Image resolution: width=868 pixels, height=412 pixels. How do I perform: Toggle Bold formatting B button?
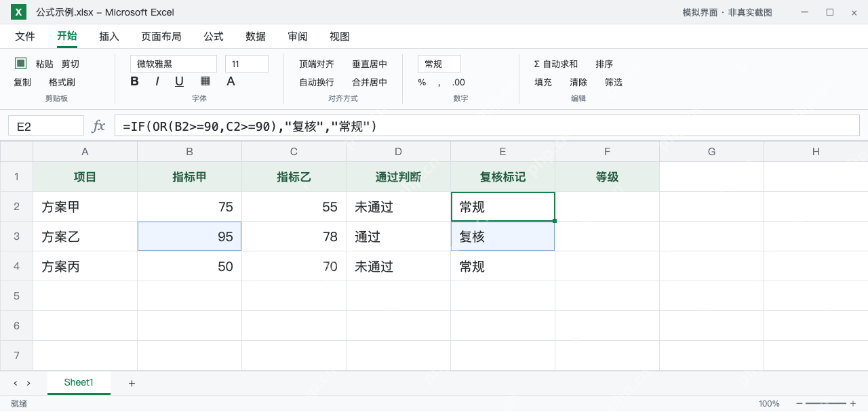click(134, 81)
